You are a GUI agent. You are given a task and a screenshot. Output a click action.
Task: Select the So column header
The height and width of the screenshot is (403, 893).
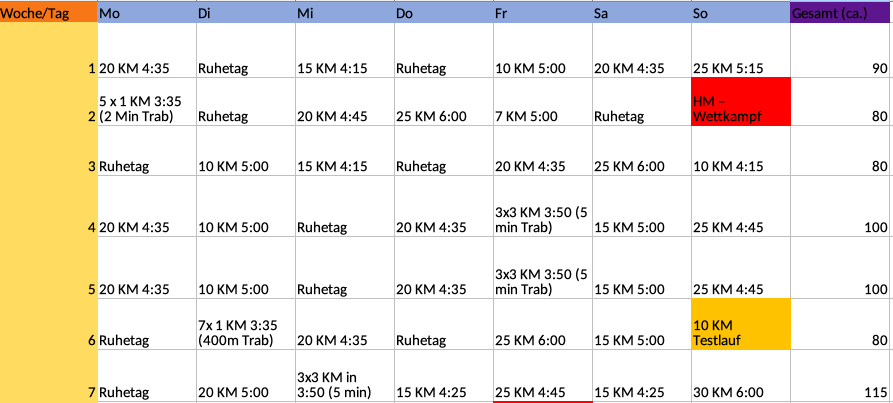[740, 12]
